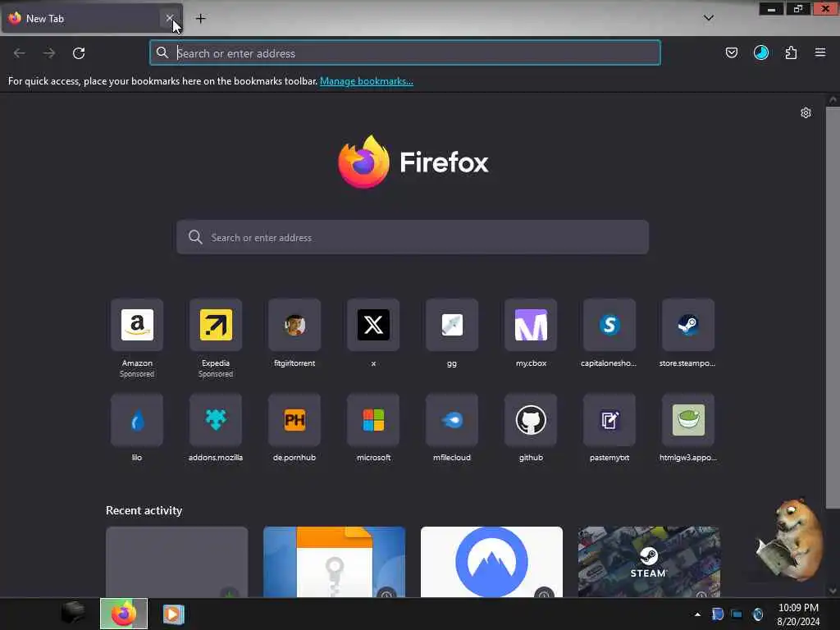This screenshot has width=840, height=630.
Task: Click the scrollbar up arrow
Action: point(833,100)
